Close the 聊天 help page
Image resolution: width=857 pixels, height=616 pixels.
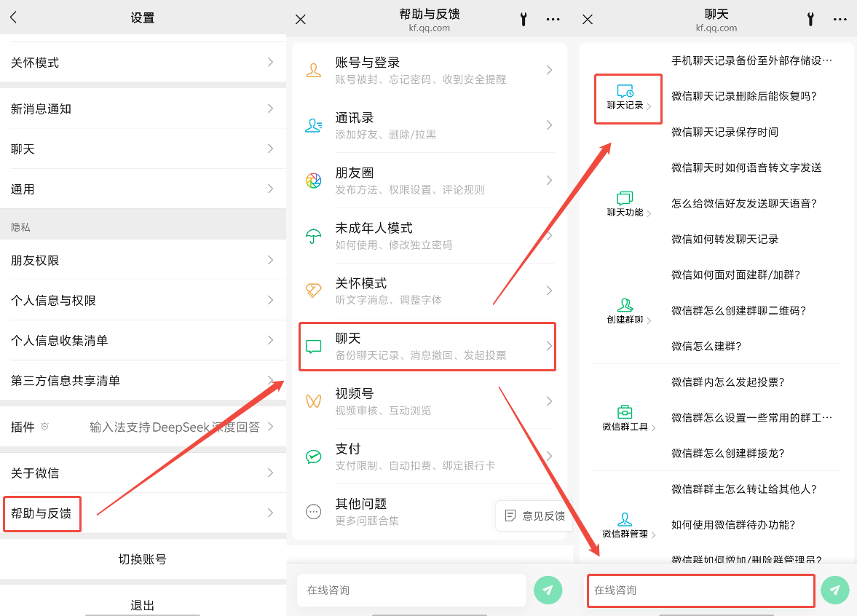[588, 20]
